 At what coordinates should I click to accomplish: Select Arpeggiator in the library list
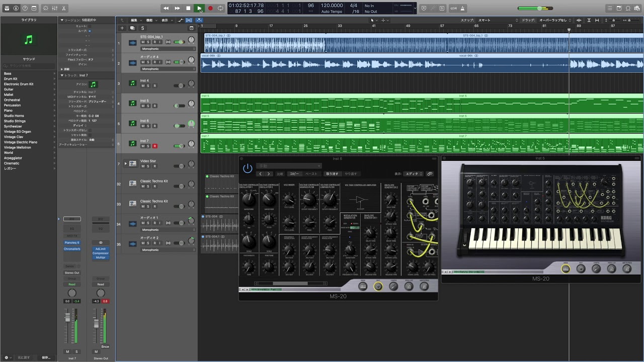click(x=13, y=158)
